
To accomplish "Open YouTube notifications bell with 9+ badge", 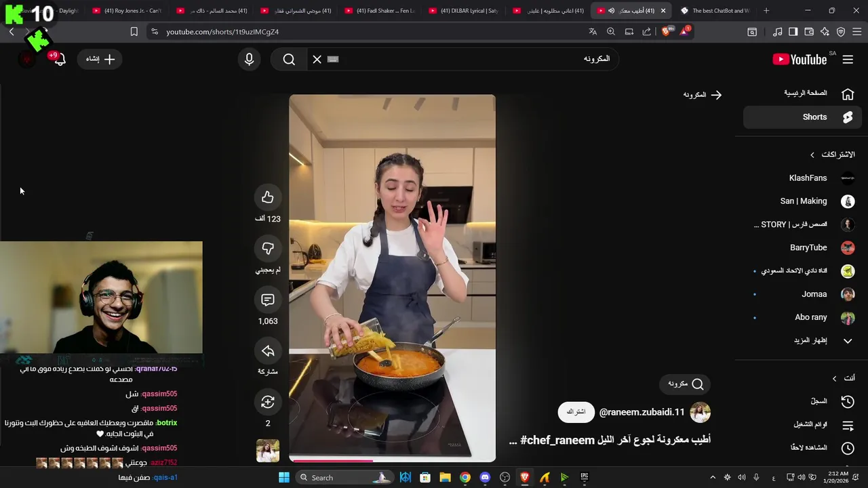I will coord(59,59).
